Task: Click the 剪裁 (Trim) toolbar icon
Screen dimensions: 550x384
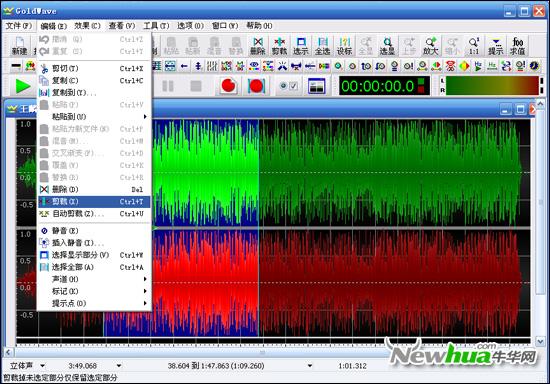Action: [279, 46]
